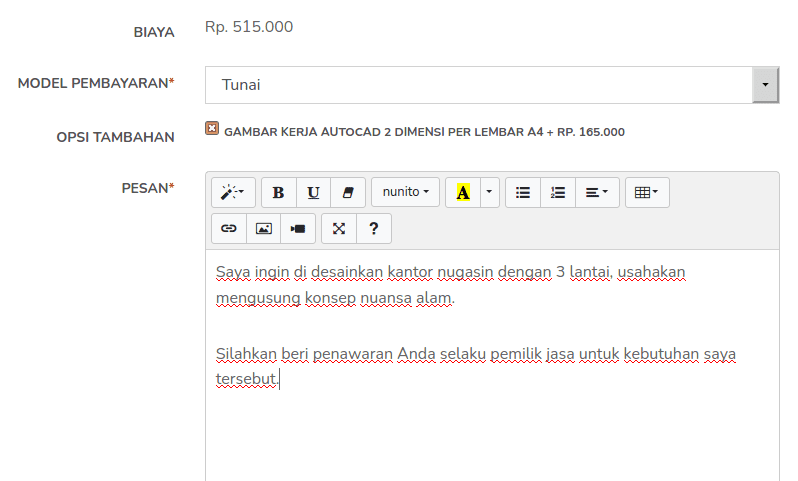798x481 pixels.
Task: Insert an ordered numbered list
Action: point(558,192)
